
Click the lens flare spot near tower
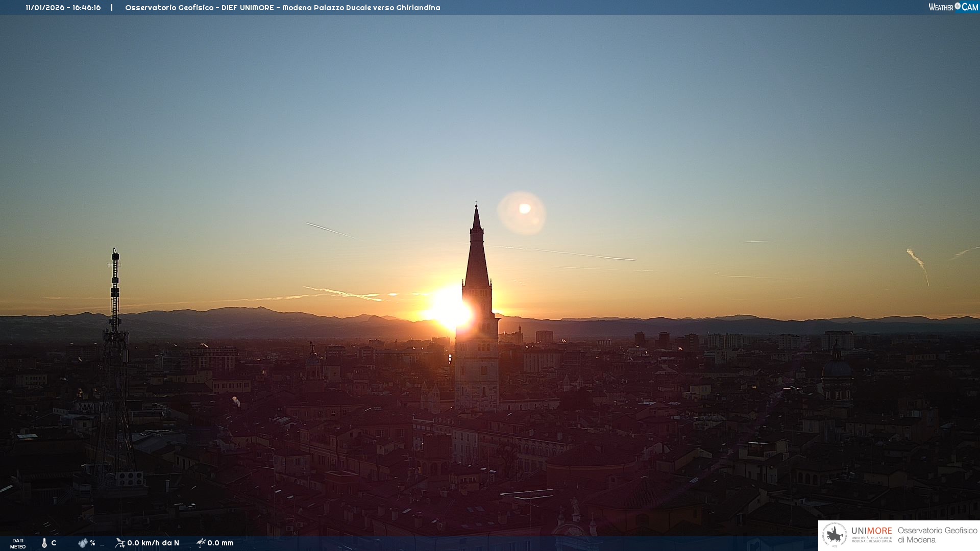tap(524, 209)
